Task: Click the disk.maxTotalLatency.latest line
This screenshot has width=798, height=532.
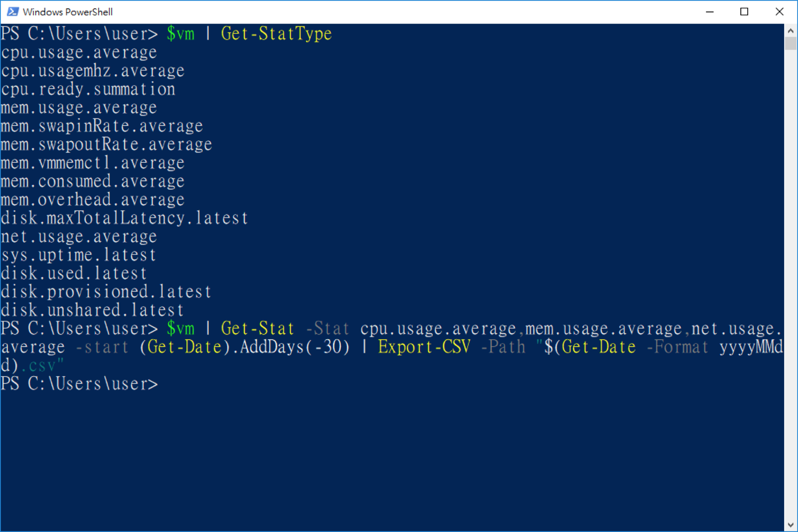Action: [x=125, y=218]
